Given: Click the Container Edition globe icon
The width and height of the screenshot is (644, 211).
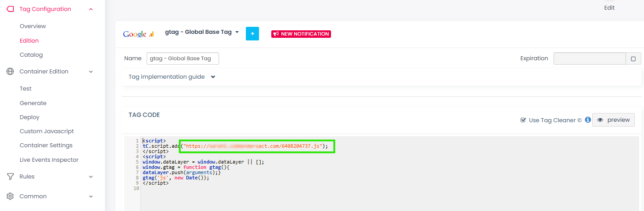Looking at the screenshot, I should coord(10,72).
